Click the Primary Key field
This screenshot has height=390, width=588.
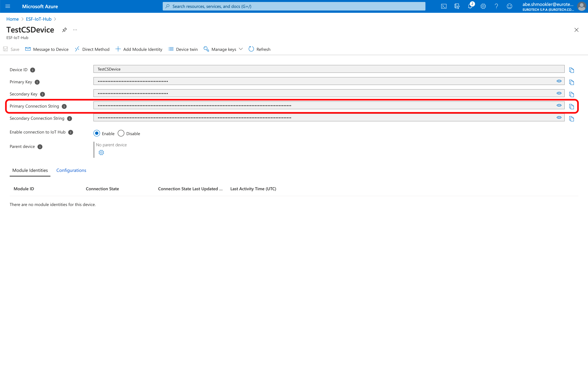329,81
